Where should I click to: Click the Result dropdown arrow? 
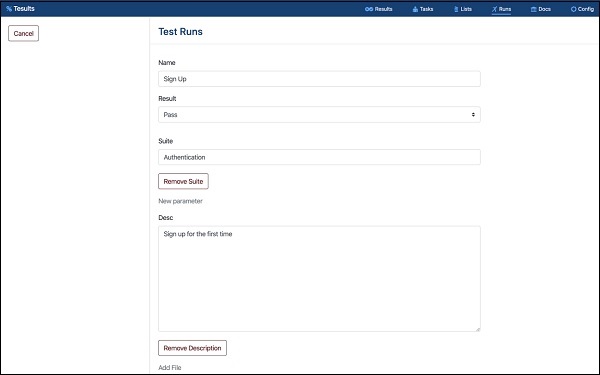(x=473, y=114)
